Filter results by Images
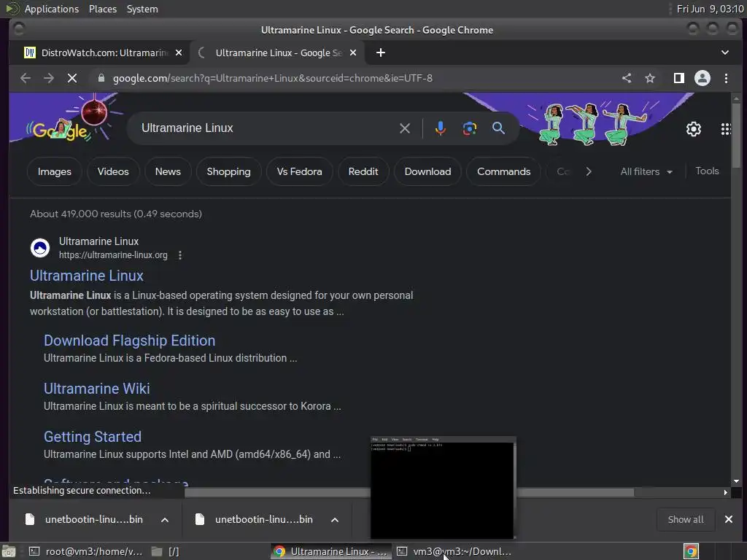The image size is (747, 560). tap(54, 172)
